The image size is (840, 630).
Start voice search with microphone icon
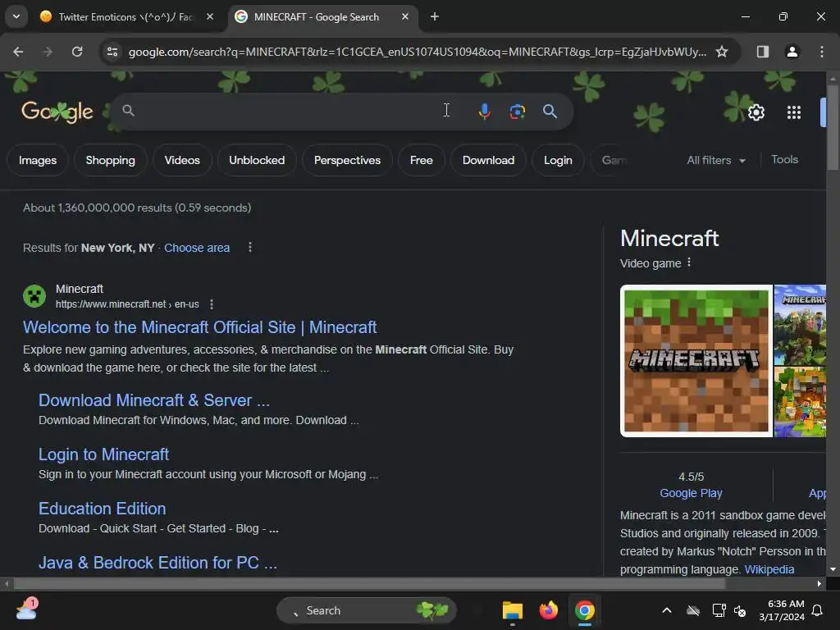tap(484, 111)
